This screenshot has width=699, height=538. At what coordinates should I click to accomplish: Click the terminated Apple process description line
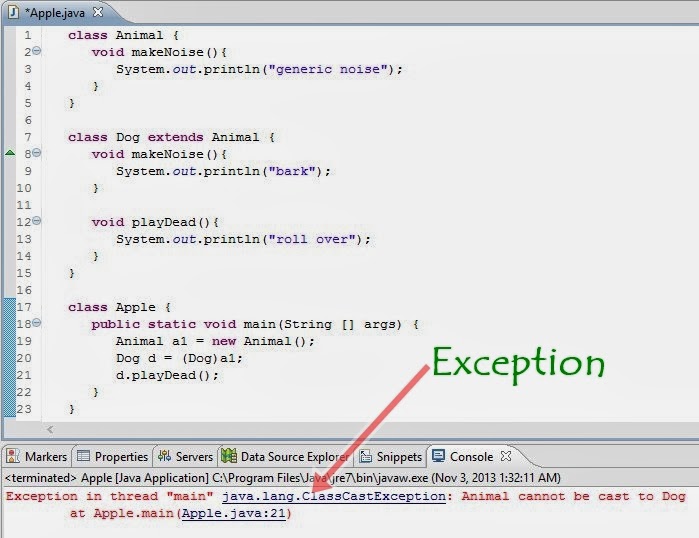click(x=283, y=478)
